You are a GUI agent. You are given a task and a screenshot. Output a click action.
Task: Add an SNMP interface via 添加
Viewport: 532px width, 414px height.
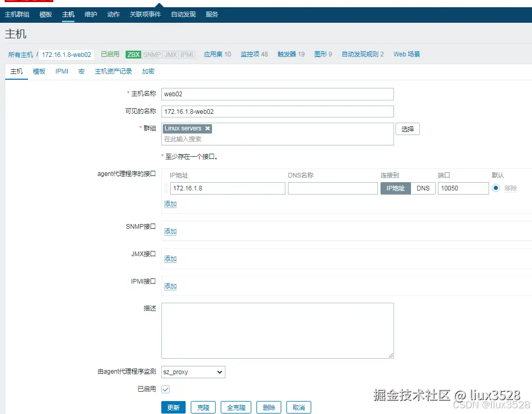point(170,231)
